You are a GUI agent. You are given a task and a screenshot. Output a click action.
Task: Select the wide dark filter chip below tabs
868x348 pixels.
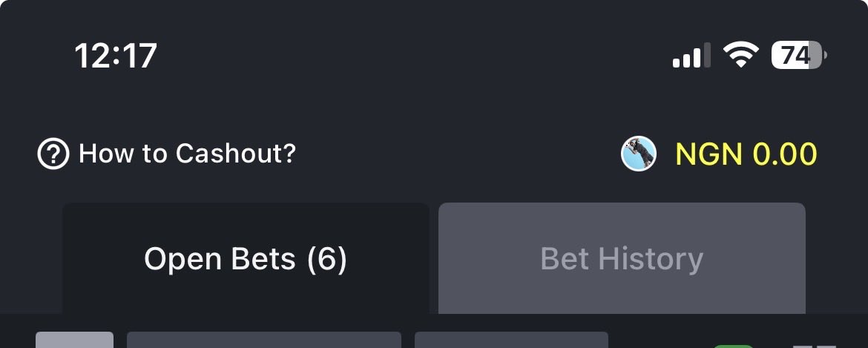pyautogui.click(x=264, y=340)
